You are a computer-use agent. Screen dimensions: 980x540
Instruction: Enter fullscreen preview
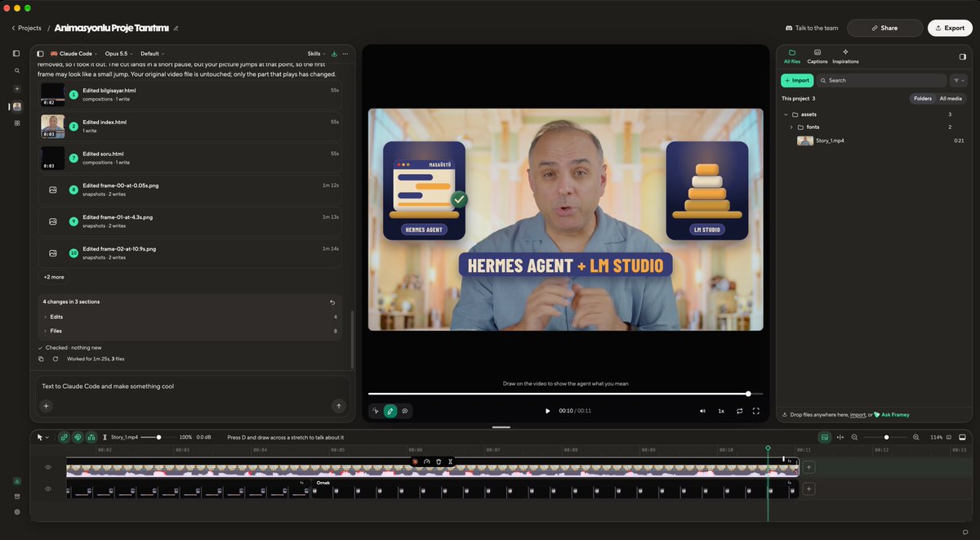pos(756,411)
